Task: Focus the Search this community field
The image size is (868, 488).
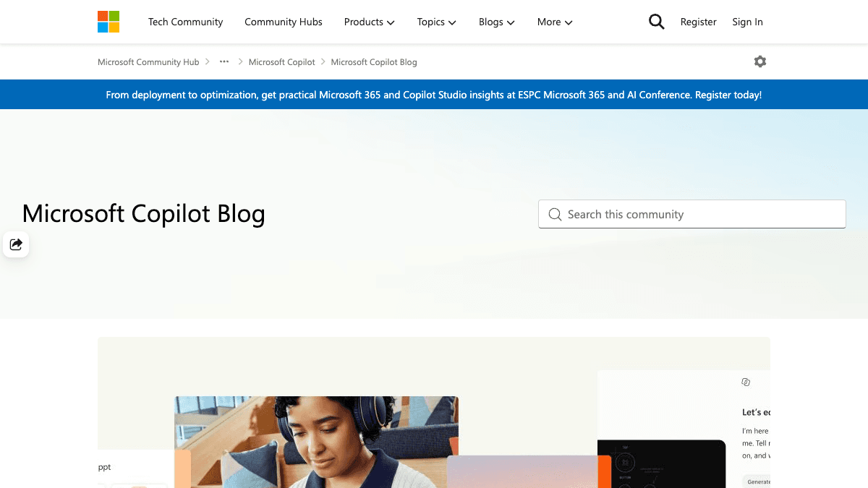Action: (x=692, y=214)
